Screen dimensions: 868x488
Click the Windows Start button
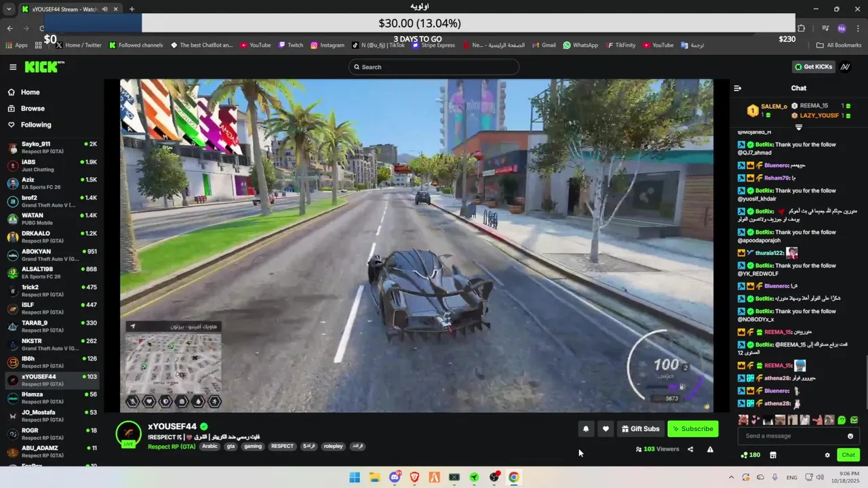(355, 477)
